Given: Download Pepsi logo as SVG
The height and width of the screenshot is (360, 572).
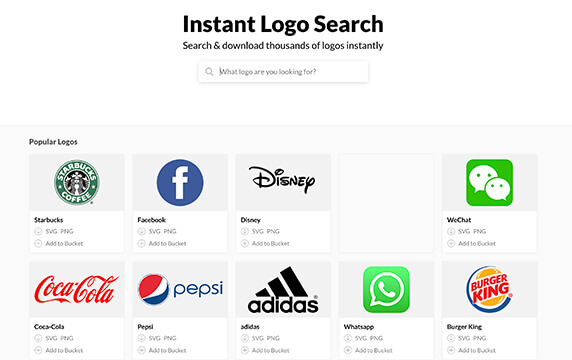Looking at the screenshot, I should click(x=154, y=338).
